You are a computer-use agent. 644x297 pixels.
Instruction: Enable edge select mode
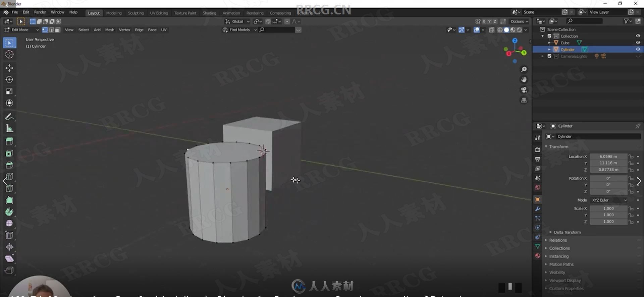click(51, 30)
